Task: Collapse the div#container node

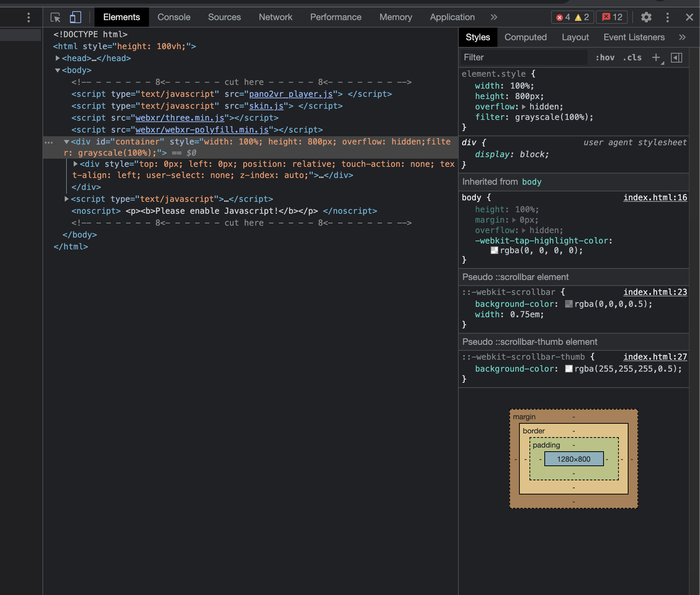Action: [67, 142]
